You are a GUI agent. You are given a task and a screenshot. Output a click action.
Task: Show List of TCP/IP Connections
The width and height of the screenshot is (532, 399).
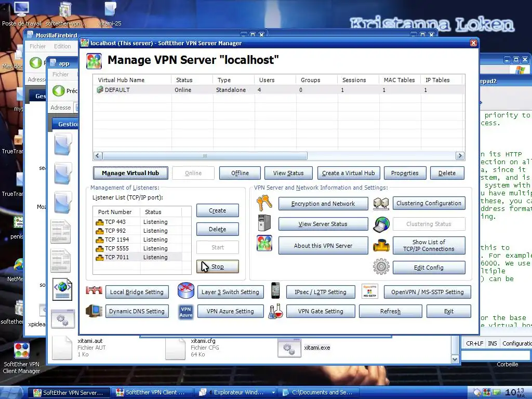point(429,245)
